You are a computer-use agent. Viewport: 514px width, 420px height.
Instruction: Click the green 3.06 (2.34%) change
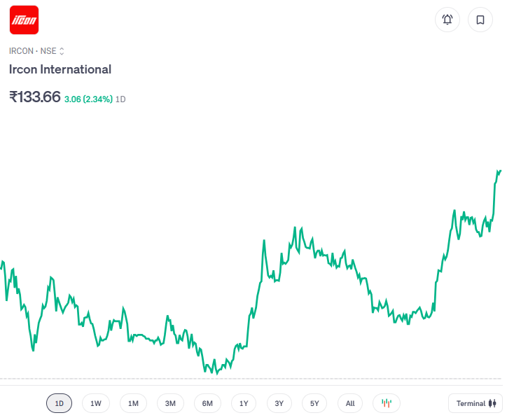(x=88, y=99)
